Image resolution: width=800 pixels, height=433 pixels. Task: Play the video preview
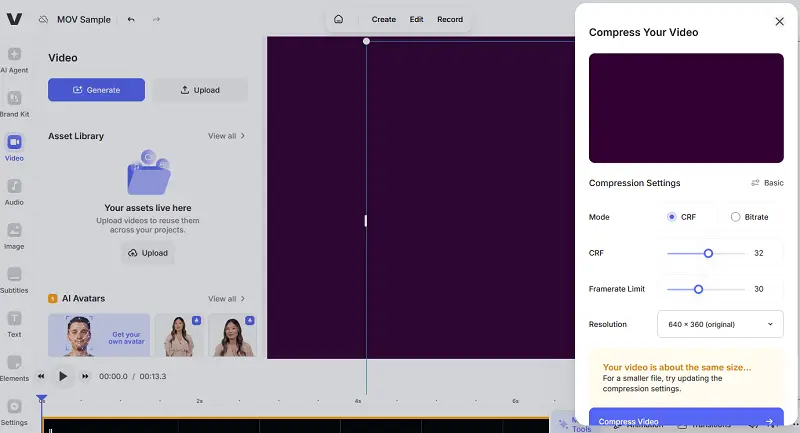63,376
